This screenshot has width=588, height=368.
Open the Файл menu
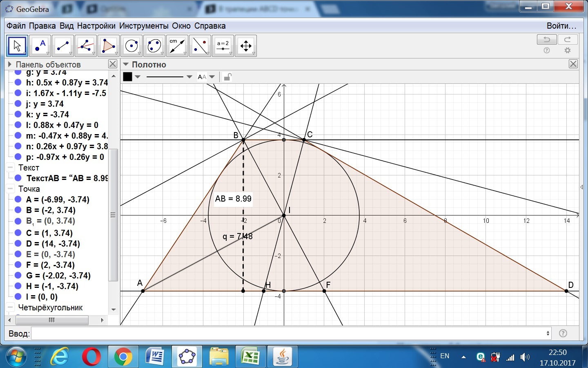16,26
